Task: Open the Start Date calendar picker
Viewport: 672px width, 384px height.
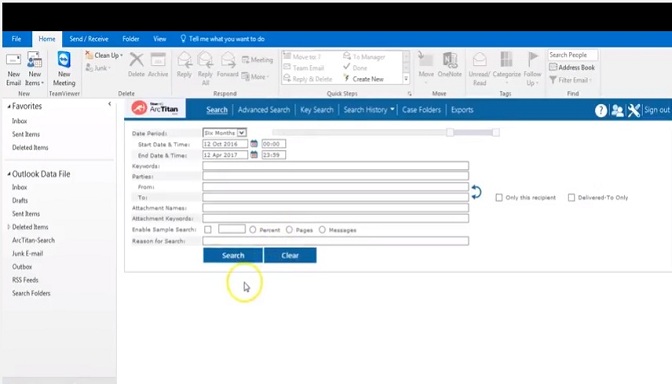Action: point(254,144)
